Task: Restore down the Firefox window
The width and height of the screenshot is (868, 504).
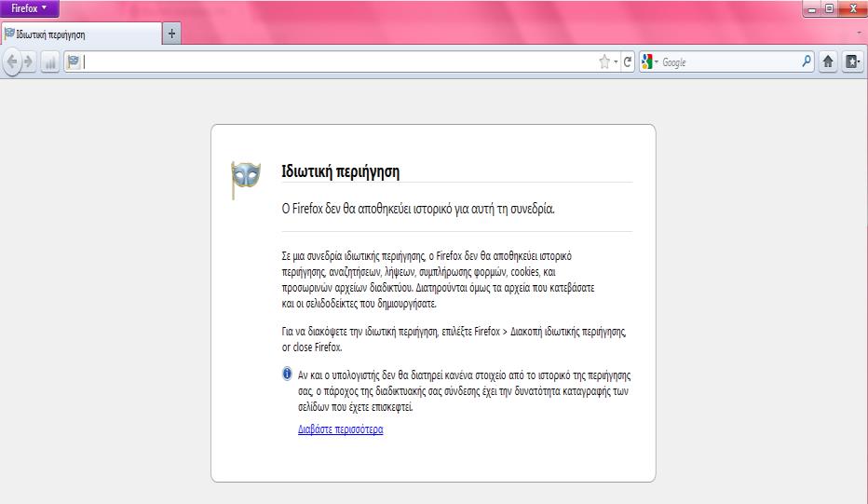Action: (829, 8)
